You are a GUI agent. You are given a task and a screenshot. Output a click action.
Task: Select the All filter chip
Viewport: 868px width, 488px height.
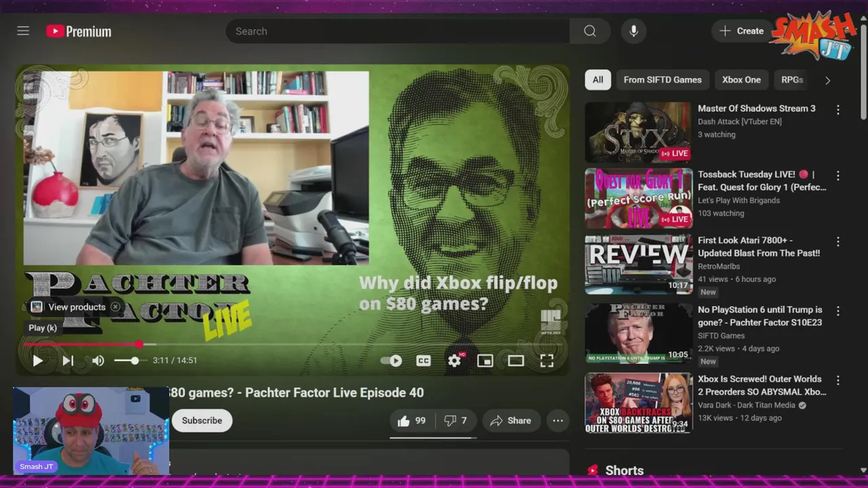pos(597,80)
